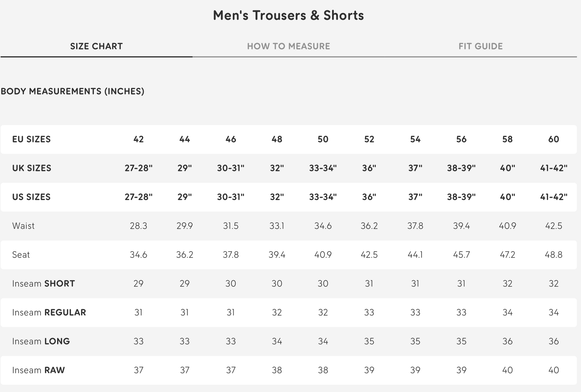This screenshot has height=392, width=581.
Task: Click the Seat row label
Action: [21, 255]
